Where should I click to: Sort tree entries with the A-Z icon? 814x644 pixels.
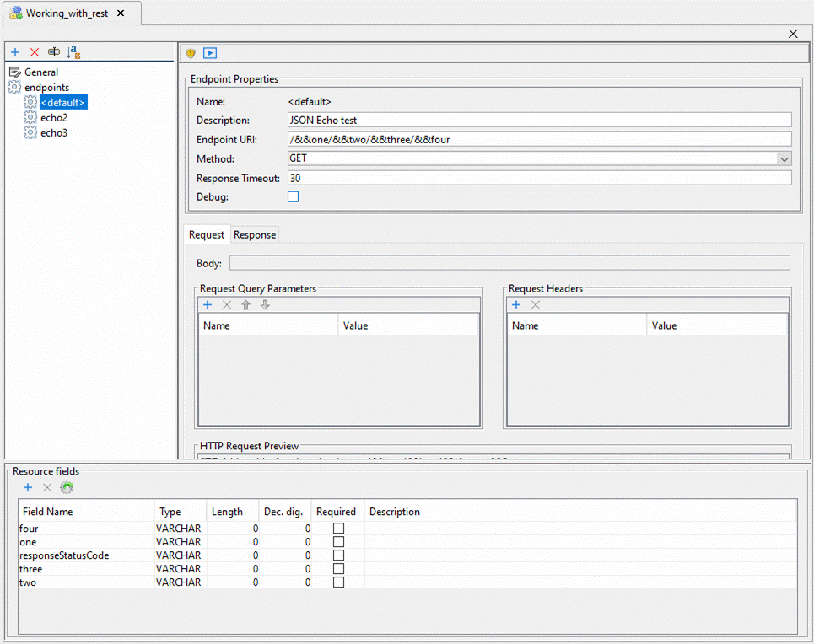73,52
